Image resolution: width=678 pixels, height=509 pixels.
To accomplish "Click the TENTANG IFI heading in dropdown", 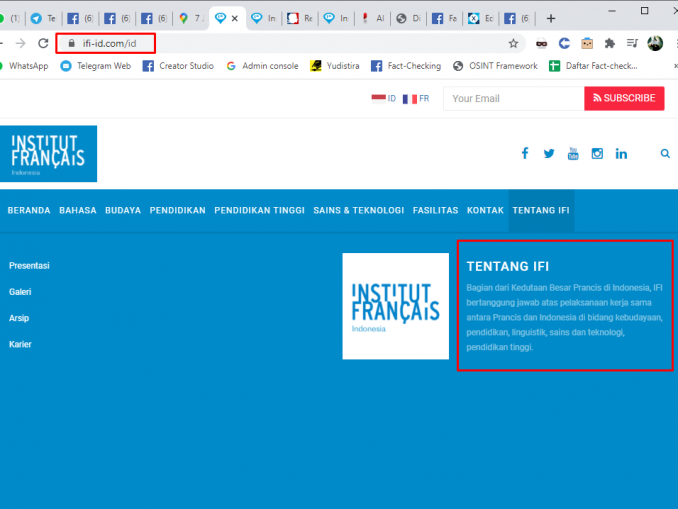I will [508, 266].
